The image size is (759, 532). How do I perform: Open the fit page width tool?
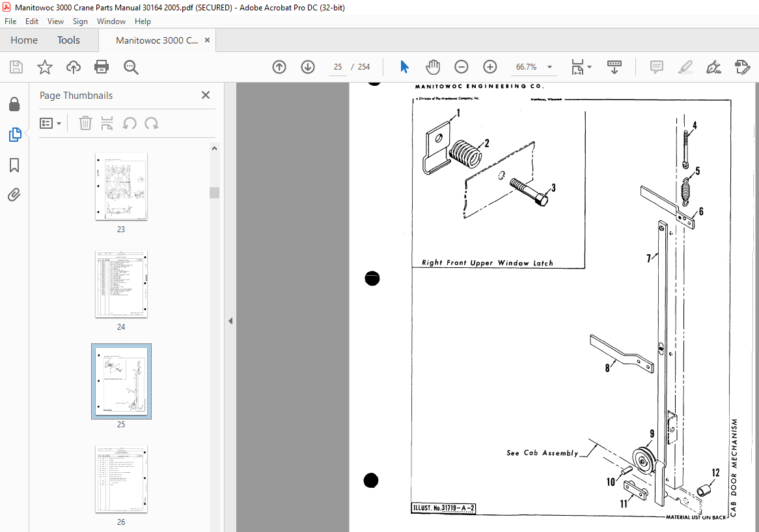pyautogui.click(x=577, y=67)
